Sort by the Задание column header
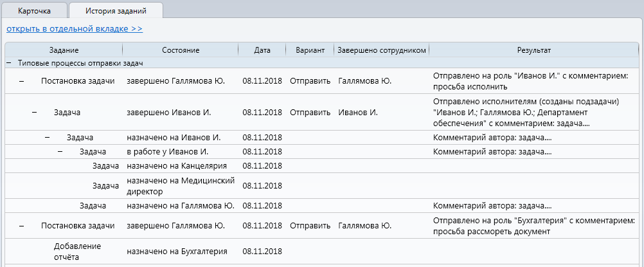The image size is (644, 267). point(64,50)
